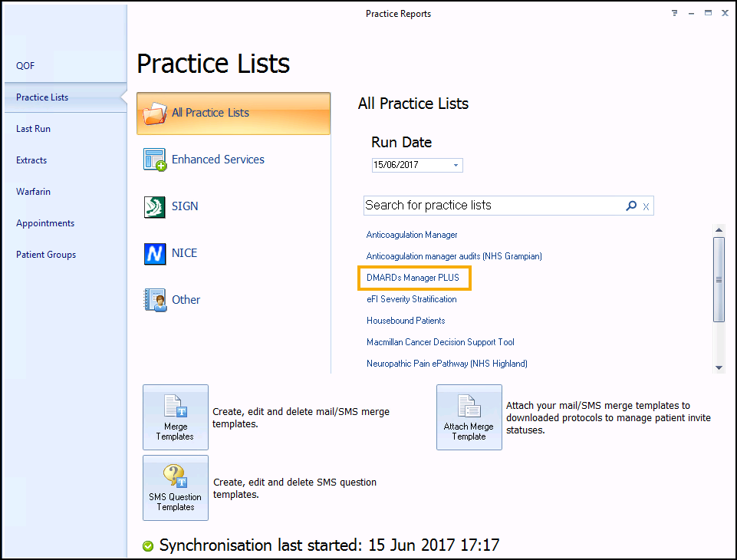This screenshot has height=560, width=737.
Task: Go to Patient Groups section
Action: point(46,255)
